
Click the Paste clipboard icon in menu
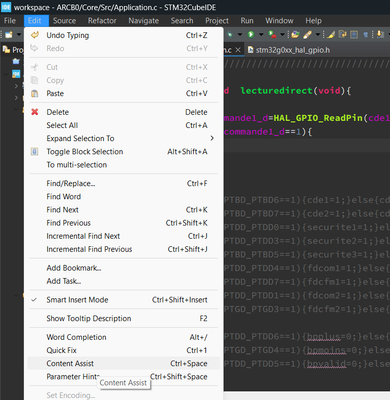[x=35, y=93]
